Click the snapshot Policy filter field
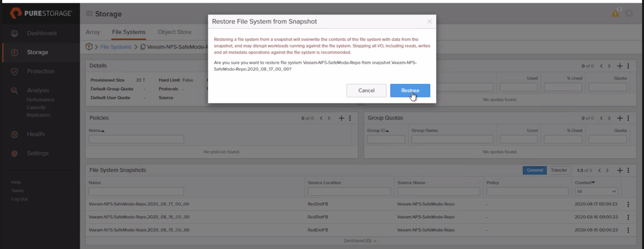 (527, 191)
